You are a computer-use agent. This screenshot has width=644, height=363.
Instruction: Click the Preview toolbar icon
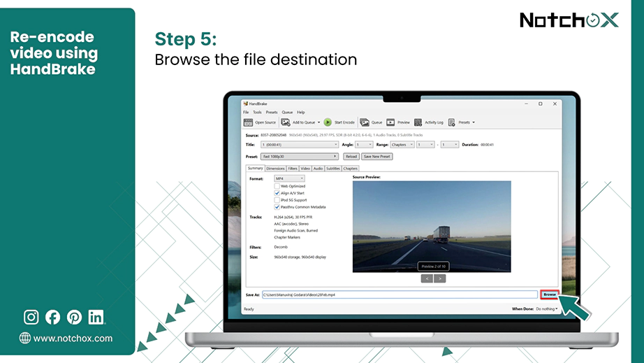pos(390,122)
